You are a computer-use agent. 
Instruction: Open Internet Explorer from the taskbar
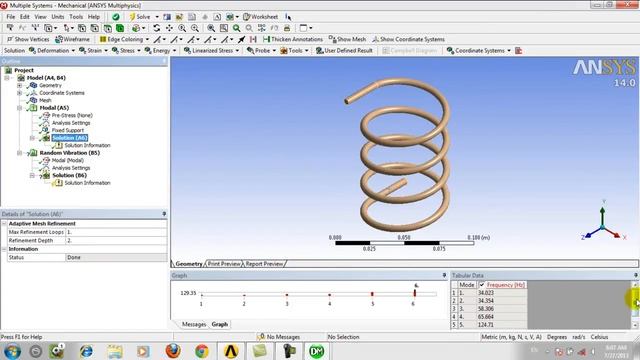(x=86, y=351)
